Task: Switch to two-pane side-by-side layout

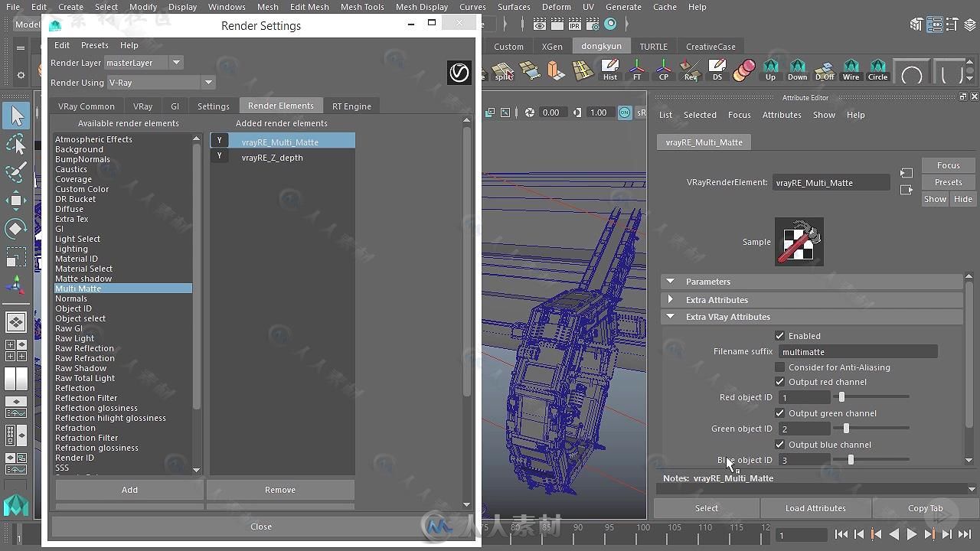Action: coord(16,379)
